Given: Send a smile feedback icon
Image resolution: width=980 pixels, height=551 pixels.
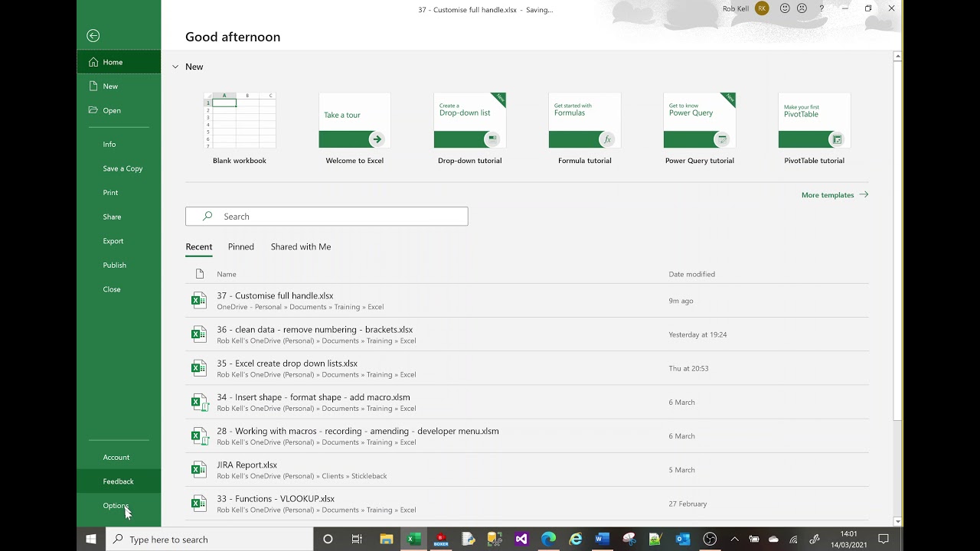Looking at the screenshot, I should (785, 8).
